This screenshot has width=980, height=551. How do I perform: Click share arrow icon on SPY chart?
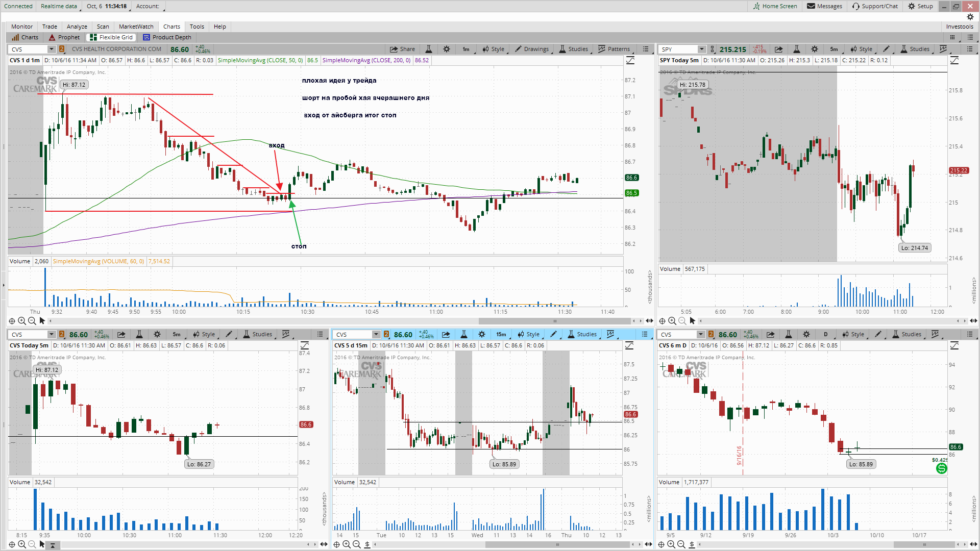779,49
